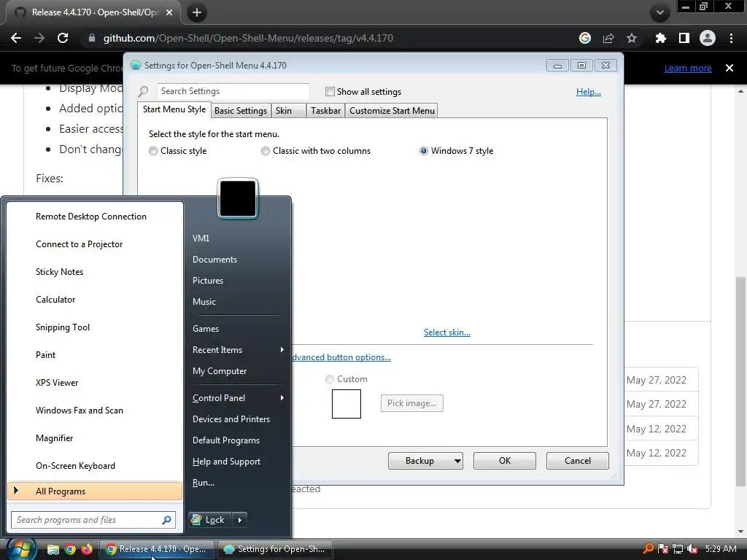Open Chrome profile avatar
This screenshot has width=747, height=560.
click(x=708, y=38)
